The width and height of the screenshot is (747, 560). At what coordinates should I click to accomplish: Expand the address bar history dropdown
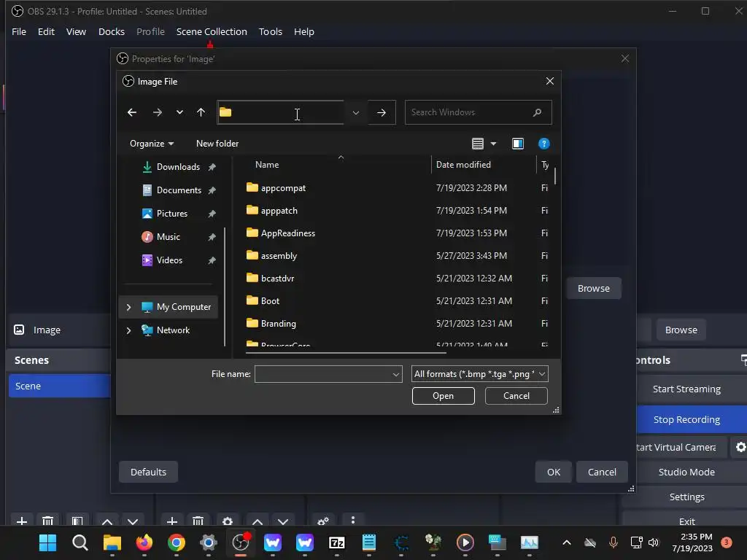355,113
